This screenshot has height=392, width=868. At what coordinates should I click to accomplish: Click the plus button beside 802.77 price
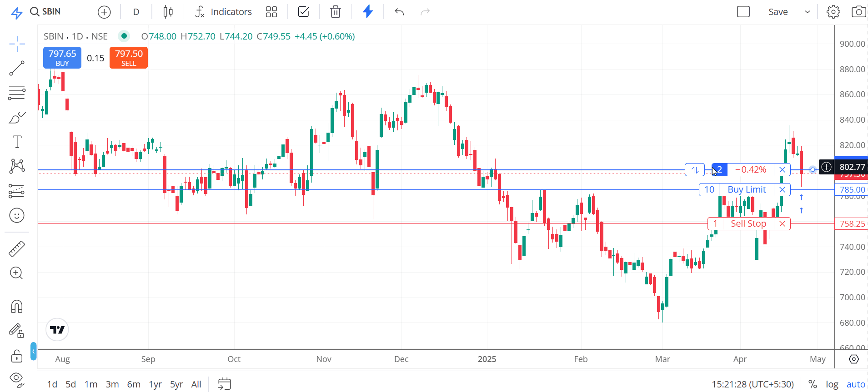(x=826, y=167)
